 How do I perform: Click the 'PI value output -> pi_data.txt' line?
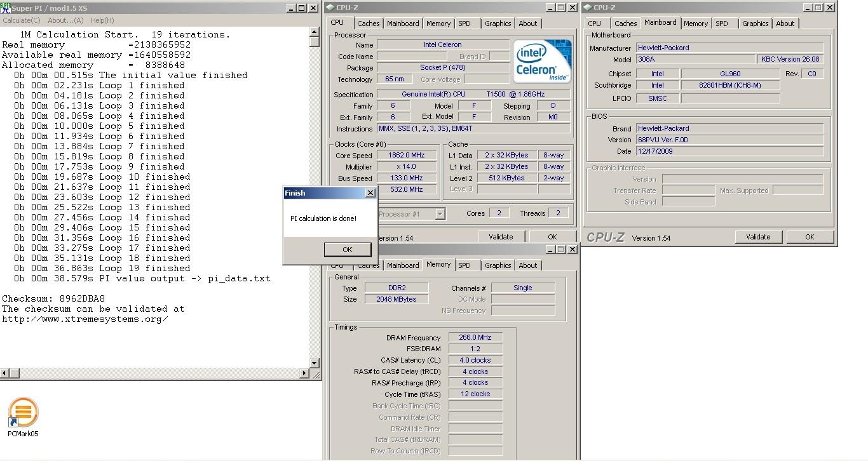142,278
